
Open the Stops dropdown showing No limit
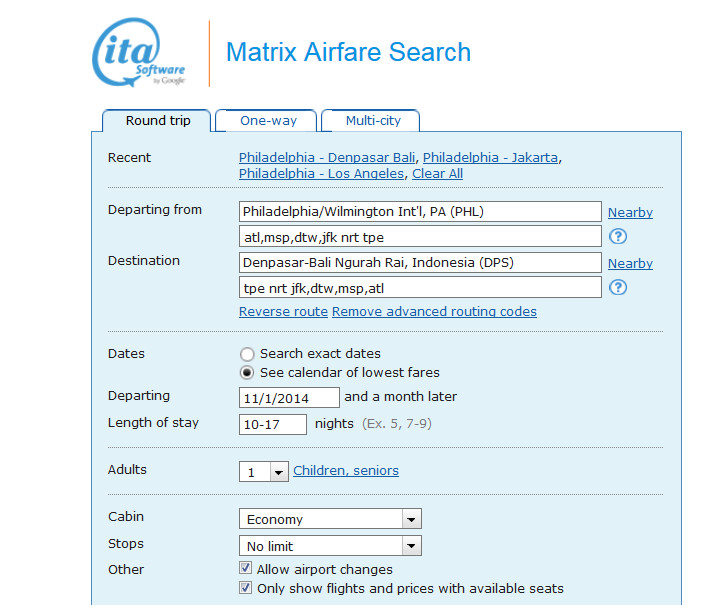coord(330,545)
